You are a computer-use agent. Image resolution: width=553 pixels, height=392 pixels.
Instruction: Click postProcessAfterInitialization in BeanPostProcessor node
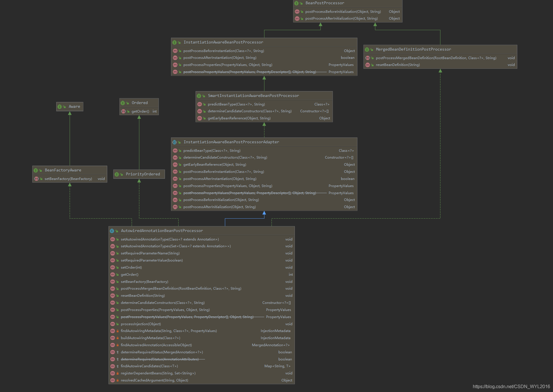click(x=341, y=18)
